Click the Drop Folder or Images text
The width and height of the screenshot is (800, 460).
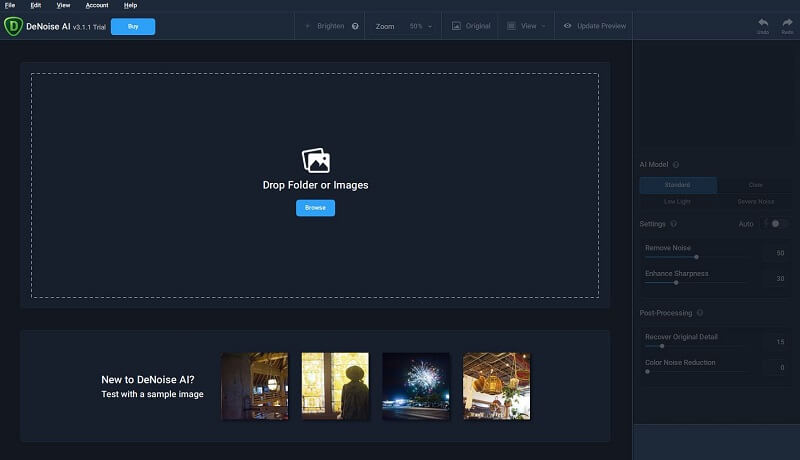tap(315, 185)
